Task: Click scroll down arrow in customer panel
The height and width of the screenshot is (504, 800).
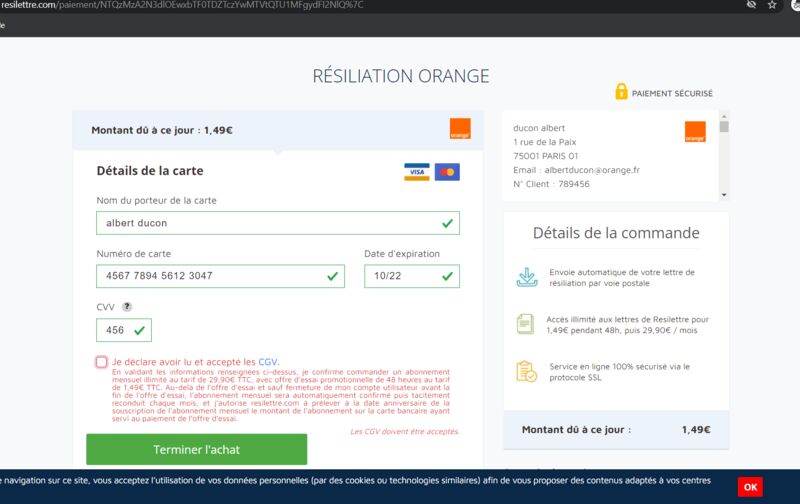Action: pos(724,195)
